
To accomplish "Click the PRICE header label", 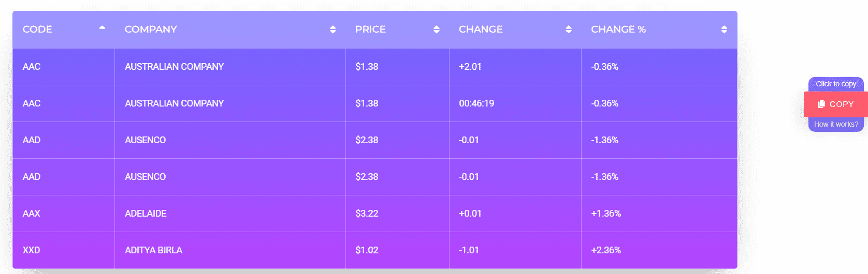I will tap(370, 29).
